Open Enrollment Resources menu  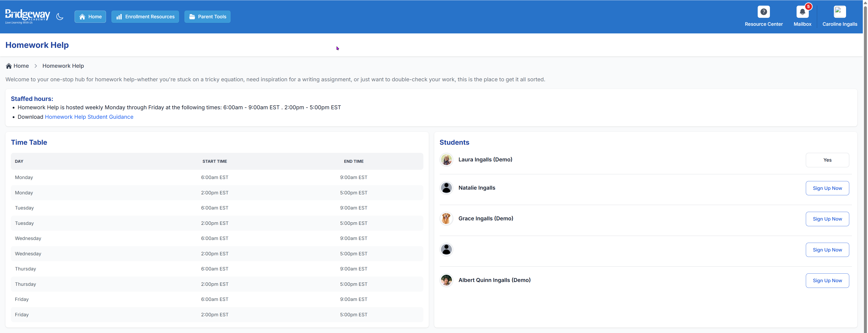pos(145,16)
